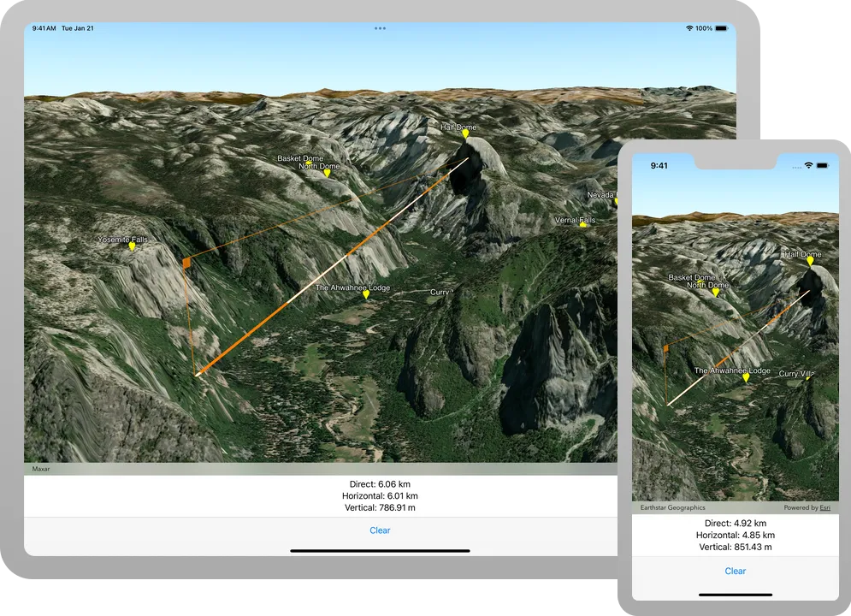
Task: Select North Dome pin on iPhone scene
Action: (715, 293)
